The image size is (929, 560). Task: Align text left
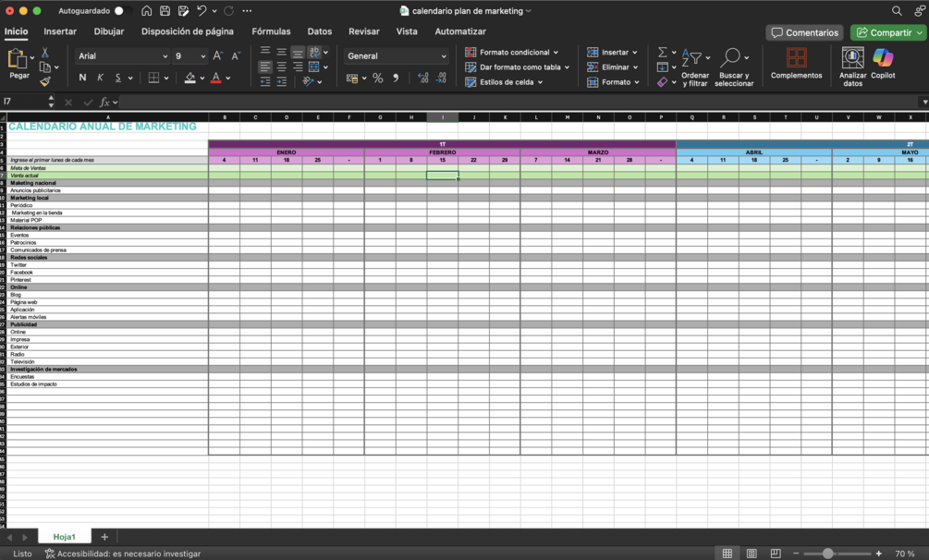click(265, 67)
